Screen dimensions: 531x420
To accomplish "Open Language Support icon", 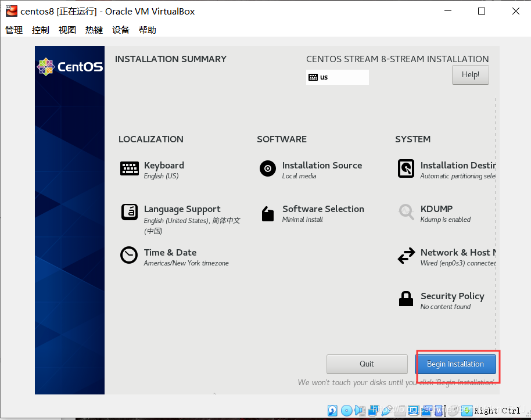I will click(130, 212).
